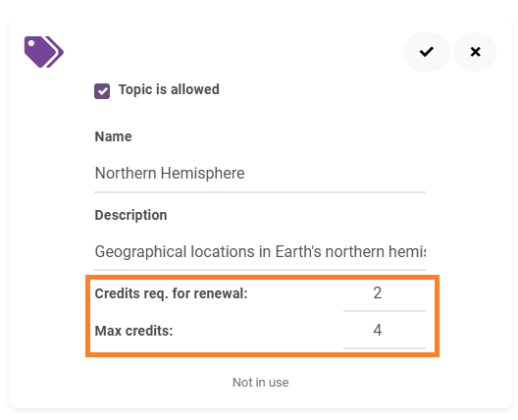Select the Credits req. for renewal value
This screenshot has height=420, width=518.
coord(385,293)
